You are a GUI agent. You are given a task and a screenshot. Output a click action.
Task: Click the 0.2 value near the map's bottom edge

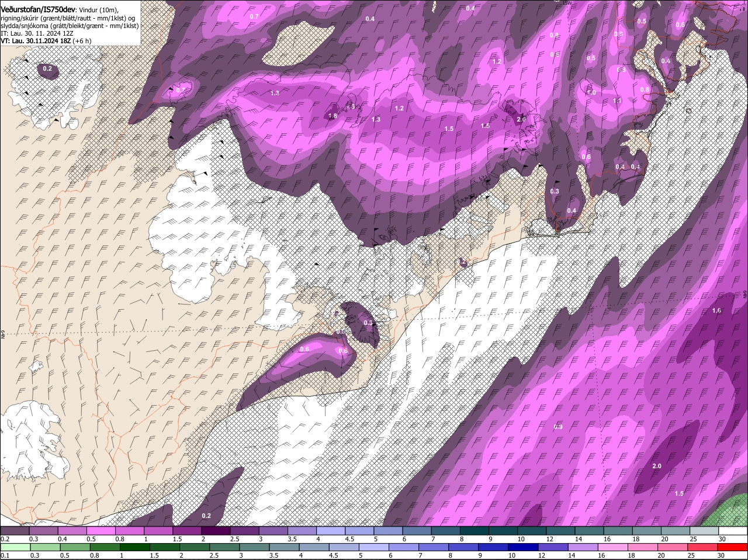tap(206, 516)
